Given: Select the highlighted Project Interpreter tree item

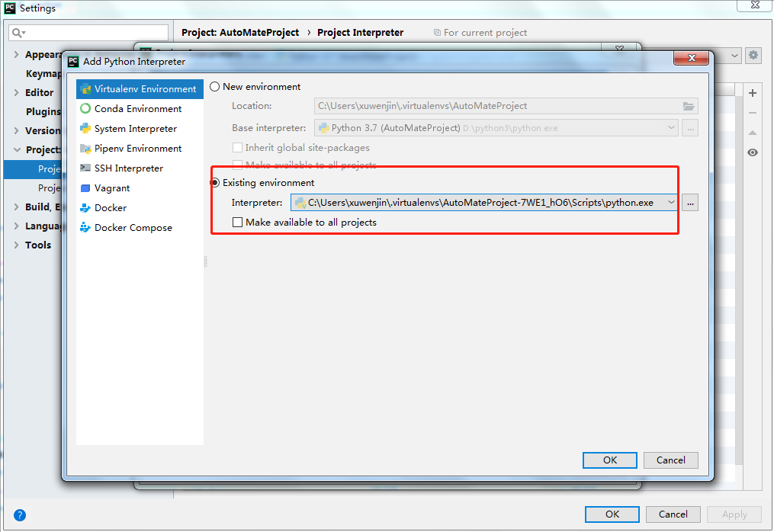Looking at the screenshot, I should [x=33, y=169].
